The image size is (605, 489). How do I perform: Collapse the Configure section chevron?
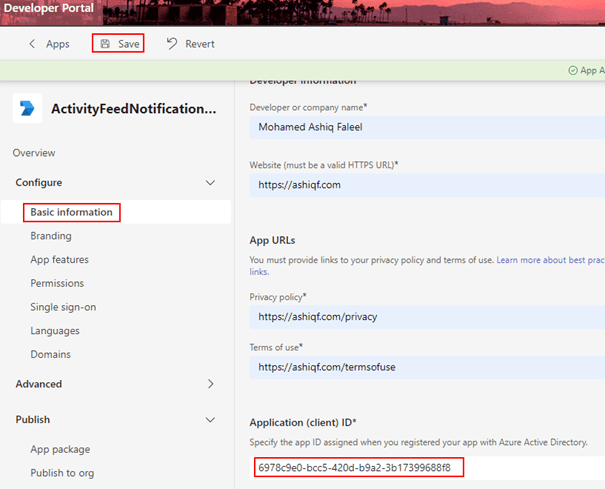pyautogui.click(x=210, y=183)
